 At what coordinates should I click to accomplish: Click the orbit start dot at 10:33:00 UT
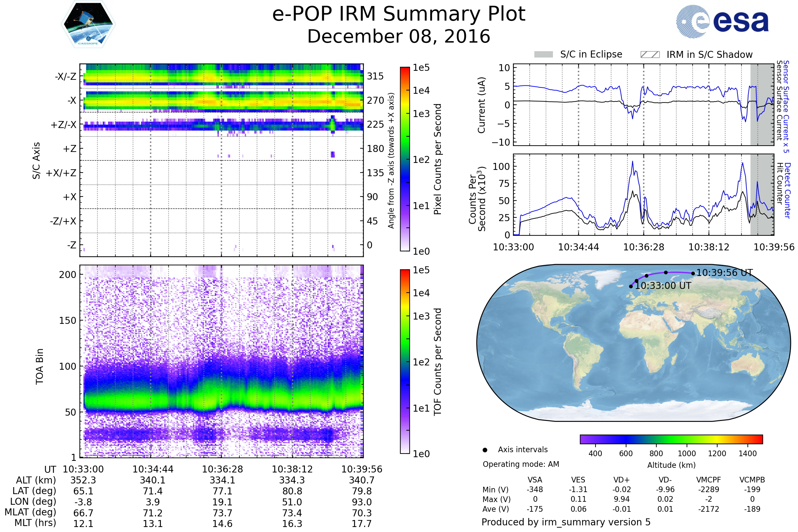(x=631, y=286)
